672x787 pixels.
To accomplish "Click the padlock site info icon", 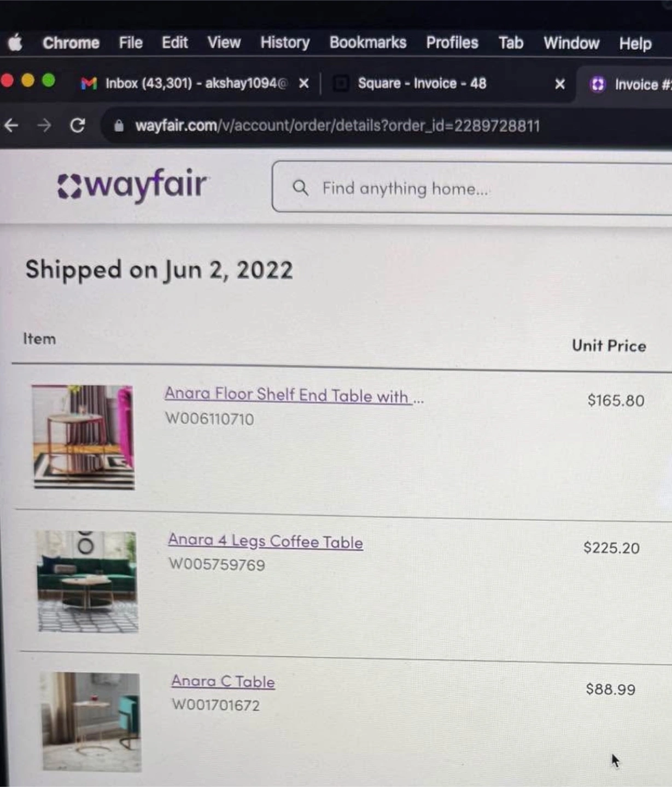I will pyautogui.click(x=119, y=126).
